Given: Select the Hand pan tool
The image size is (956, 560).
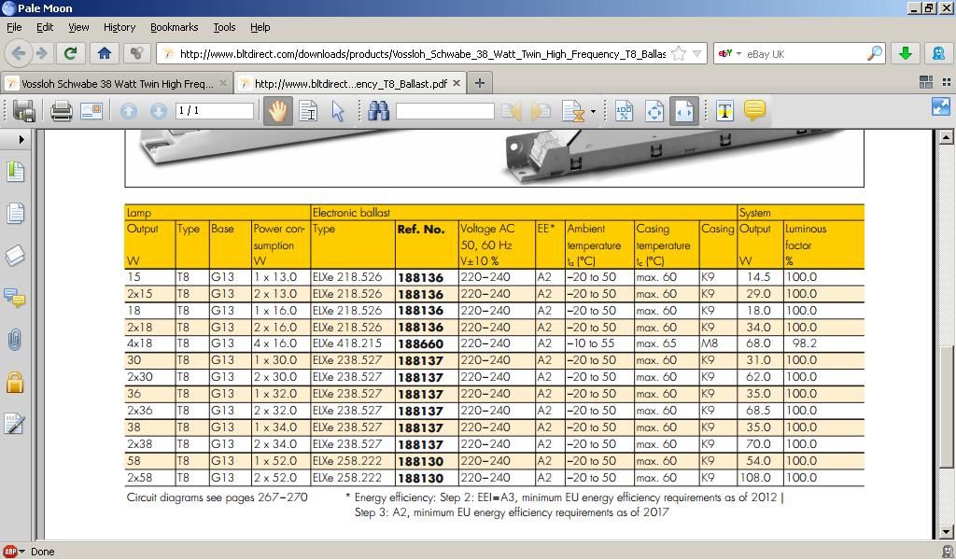Looking at the screenshot, I should point(277,111).
